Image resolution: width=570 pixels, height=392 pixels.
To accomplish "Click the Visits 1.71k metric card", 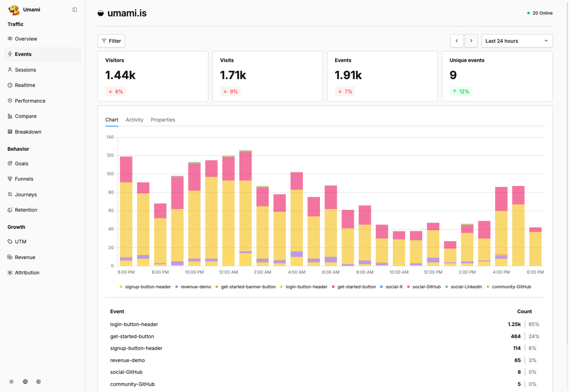I will tap(268, 76).
